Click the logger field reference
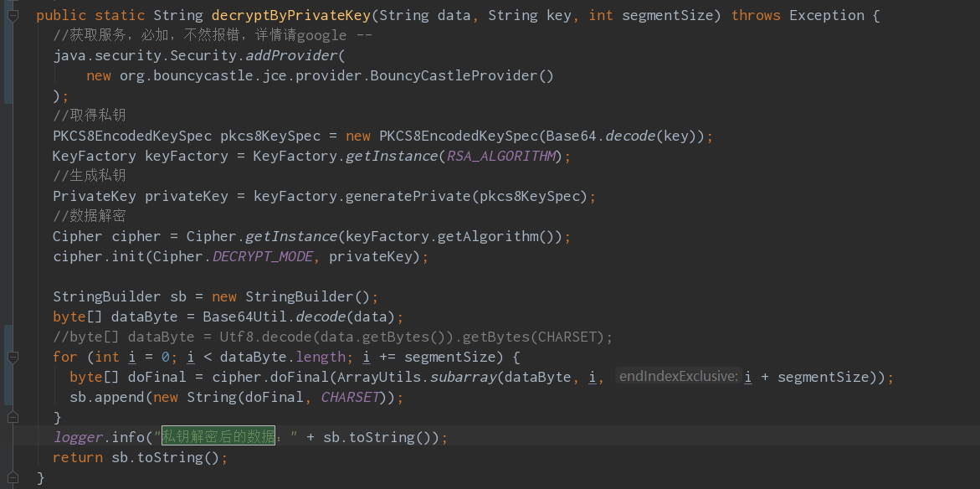This screenshot has width=980, height=489. click(x=78, y=436)
